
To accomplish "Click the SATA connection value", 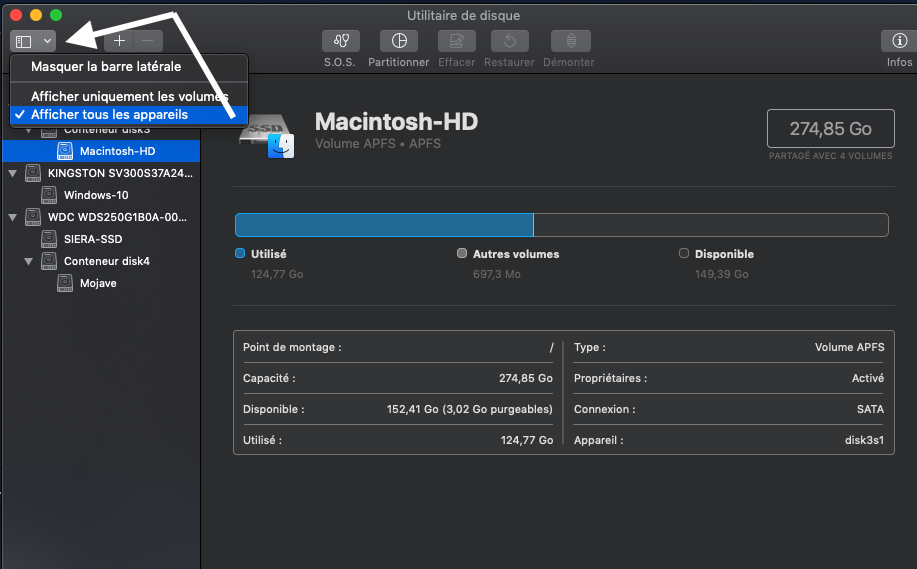I will 870,409.
